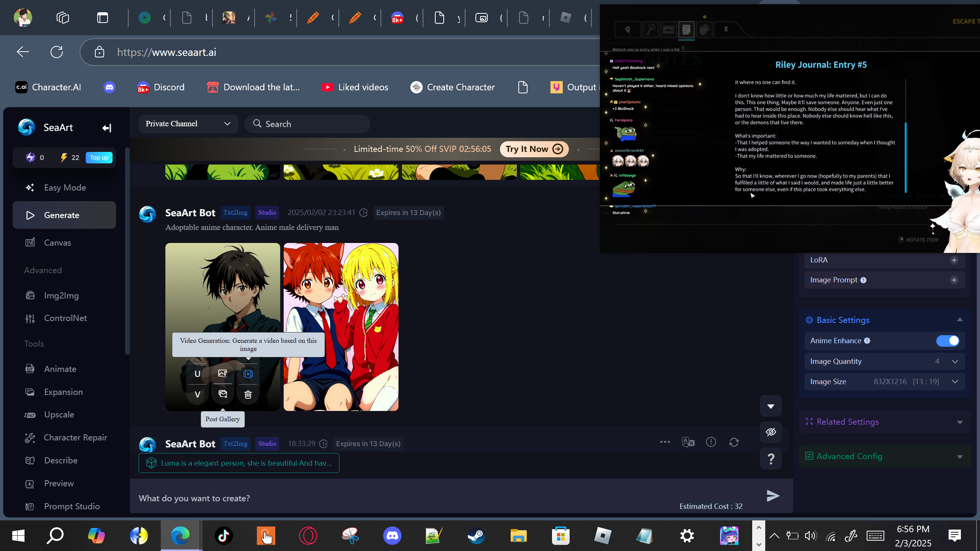Click the video generation icon on thumbnail

coord(248,374)
